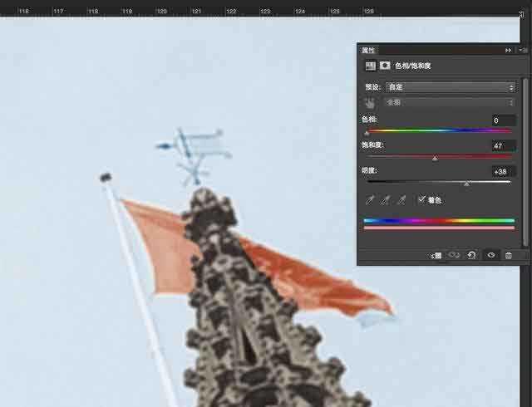Click the 饱和度 saturation slider handle
Image resolution: width=532 pixels, height=407 pixels.
pos(435,158)
